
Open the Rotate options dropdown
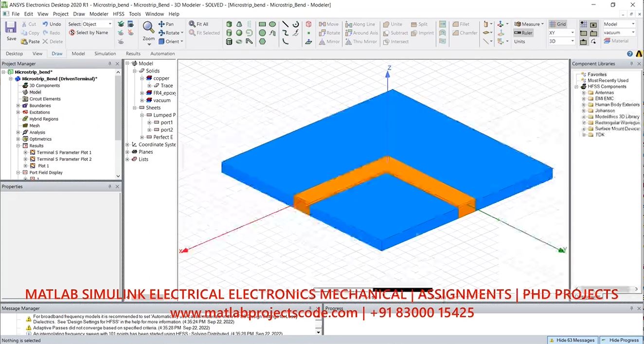click(x=182, y=33)
